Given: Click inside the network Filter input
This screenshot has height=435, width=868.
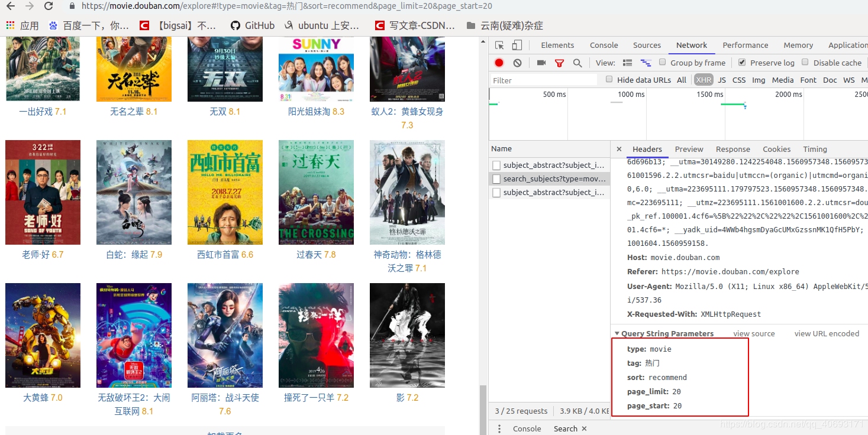Looking at the screenshot, I should 544,80.
